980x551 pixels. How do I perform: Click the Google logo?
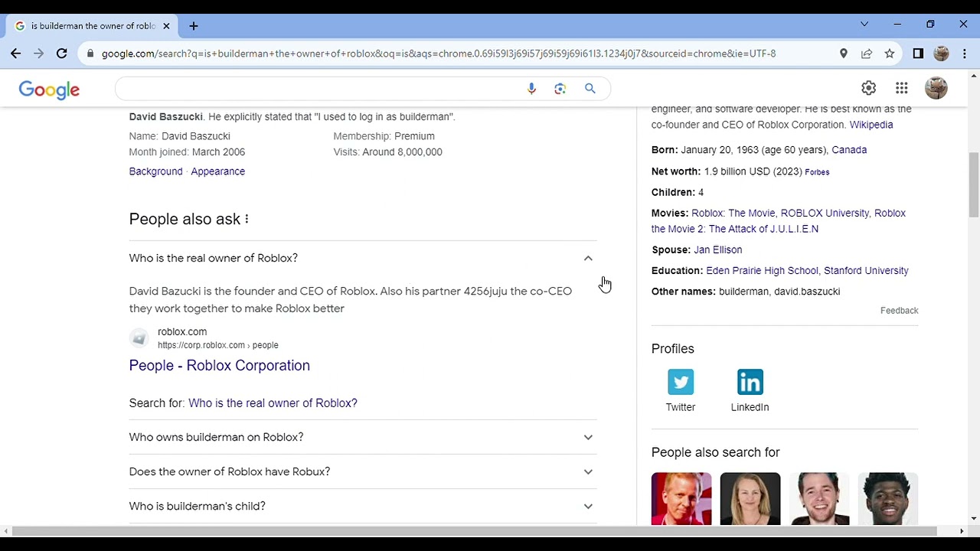(49, 90)
